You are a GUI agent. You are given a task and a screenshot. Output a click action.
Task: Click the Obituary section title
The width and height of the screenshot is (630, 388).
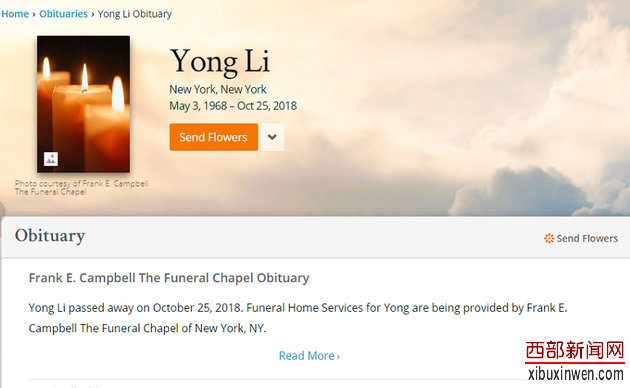50,236
